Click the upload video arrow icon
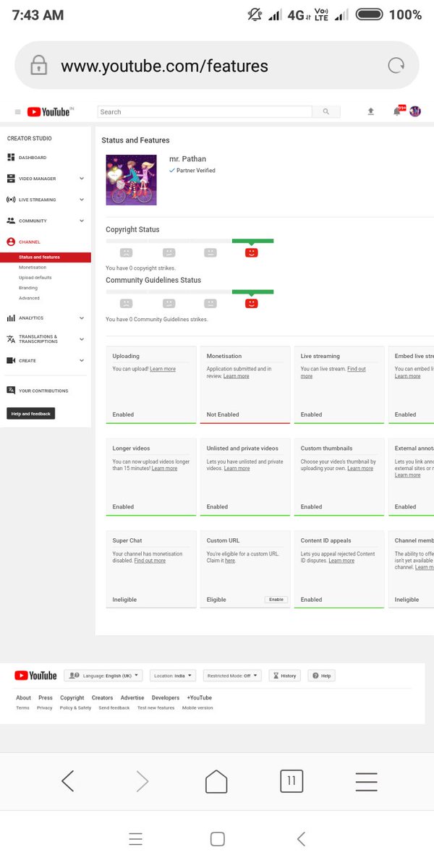The height and width of the screenshot is (868, 434). [371, 111]
